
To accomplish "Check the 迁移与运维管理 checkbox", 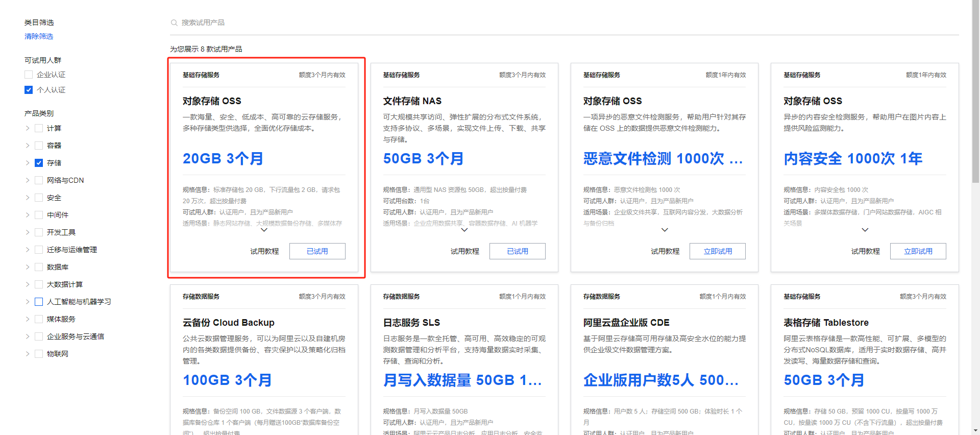I will pyautogui.click(x=39, y=250).
